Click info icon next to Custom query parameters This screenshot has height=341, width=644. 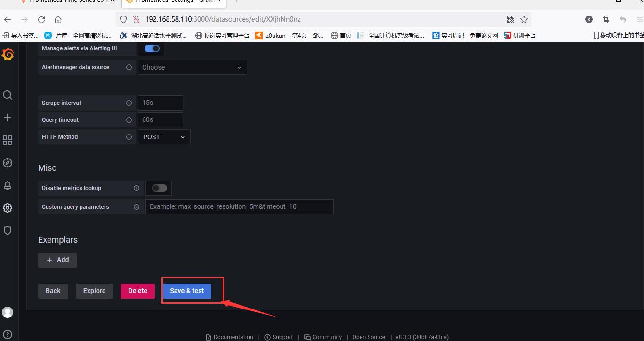coord(136,207)
